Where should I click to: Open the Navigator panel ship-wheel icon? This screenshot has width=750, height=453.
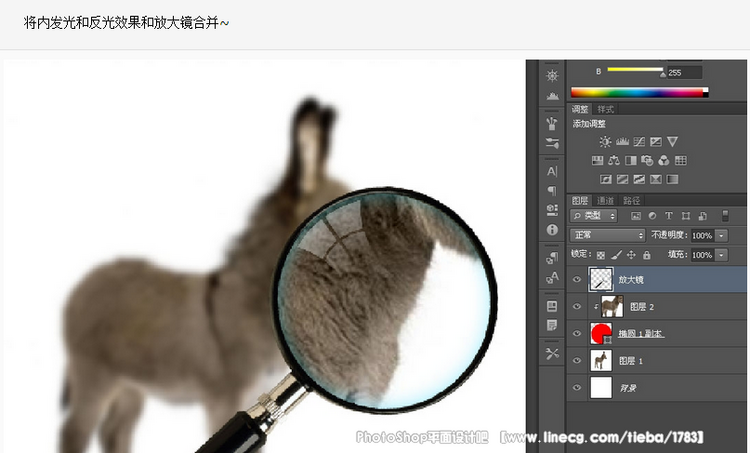tap(552, 76)
